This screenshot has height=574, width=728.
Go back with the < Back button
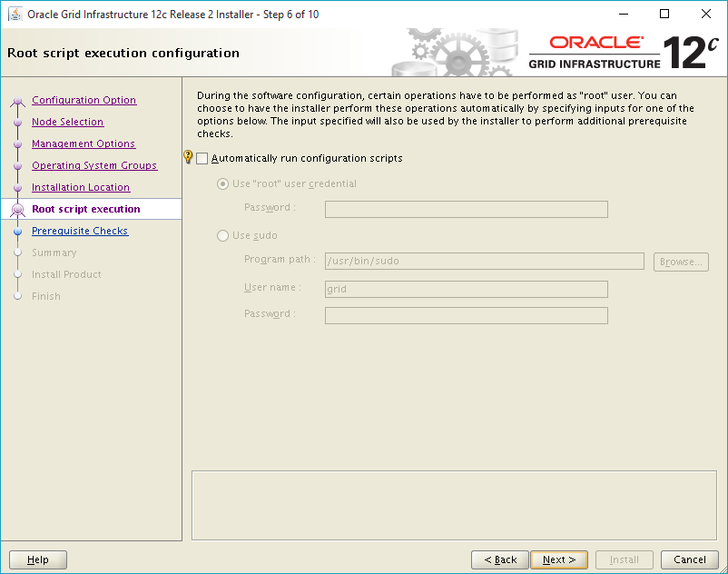500,560
